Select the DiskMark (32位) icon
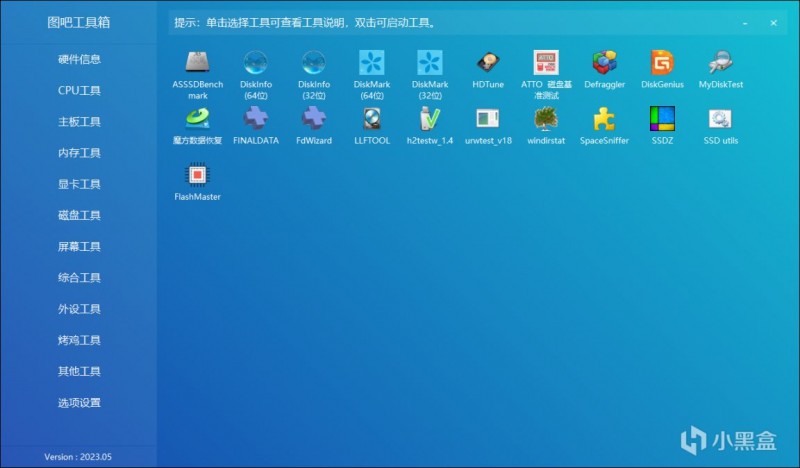The height and width of the screenshot is (468, 800). tap(430, 62)
